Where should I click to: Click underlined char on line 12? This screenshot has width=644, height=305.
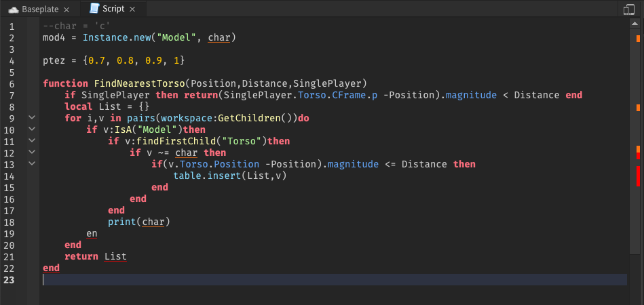click(x=187, y=153)
